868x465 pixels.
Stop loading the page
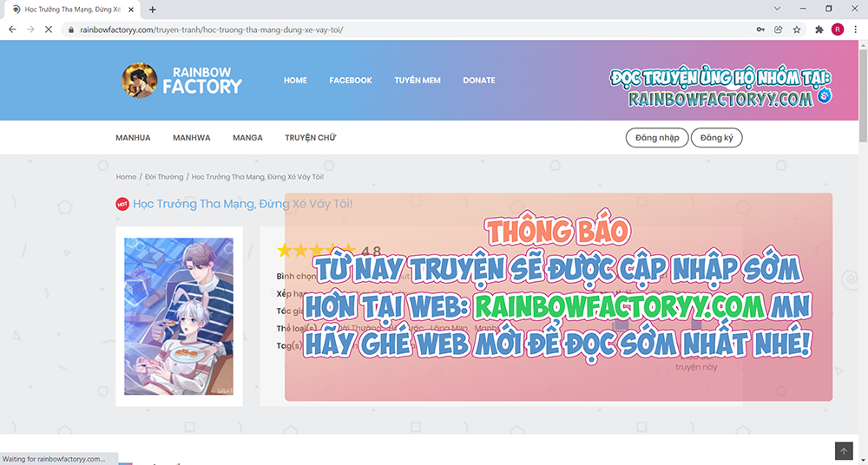(49, 29)
